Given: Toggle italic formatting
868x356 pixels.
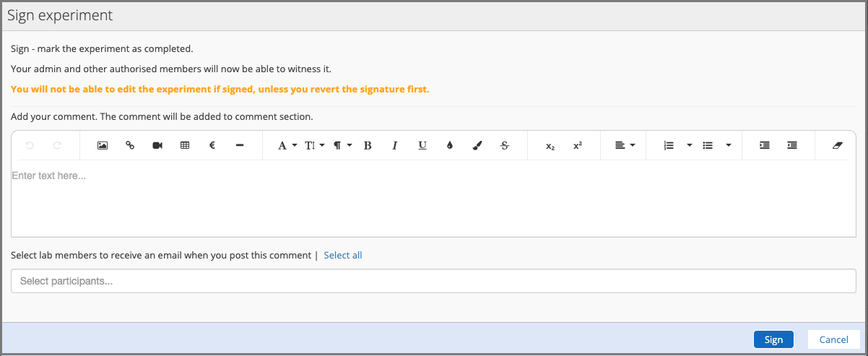Looking at the screenshot, I should 395,145.
